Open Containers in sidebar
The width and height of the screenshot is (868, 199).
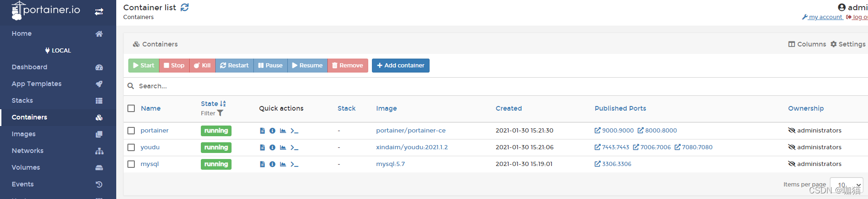point(58,117)
